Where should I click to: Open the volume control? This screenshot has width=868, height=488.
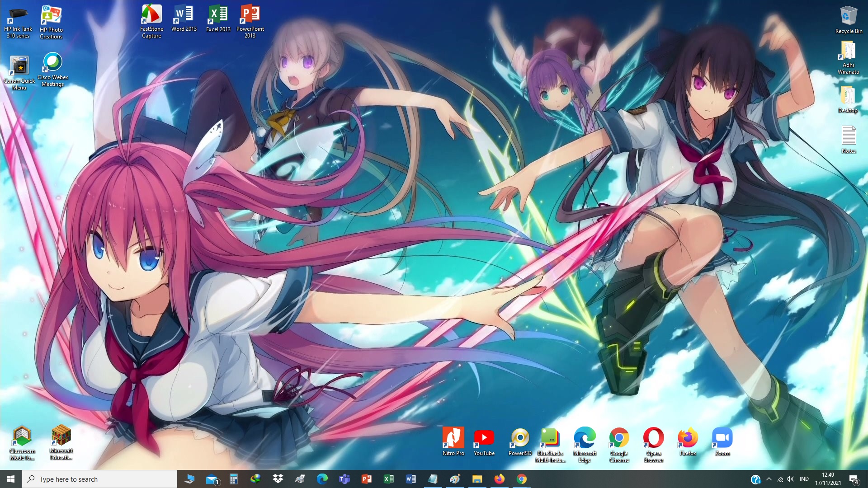point(790,479)
